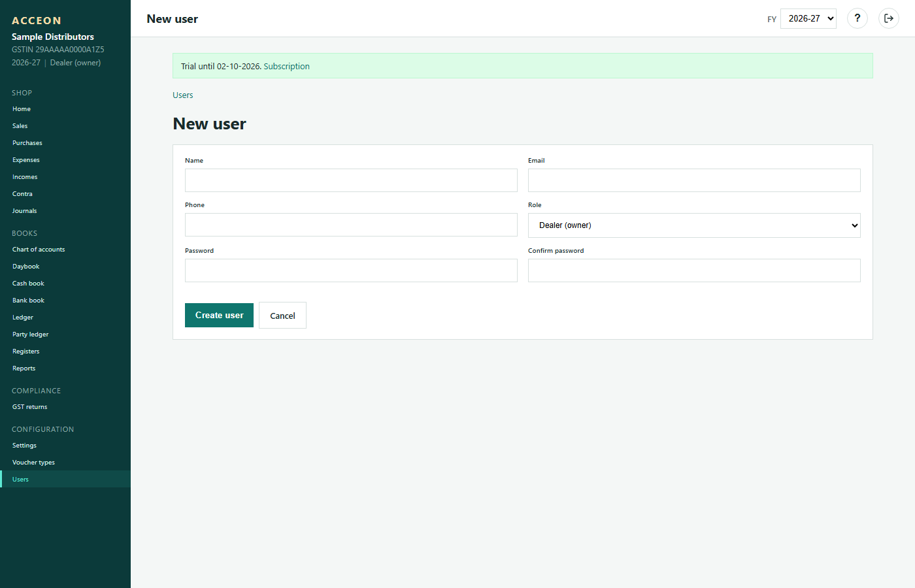Click into the Password field
The width and height of the screenshot is (915, 588).
351,270
